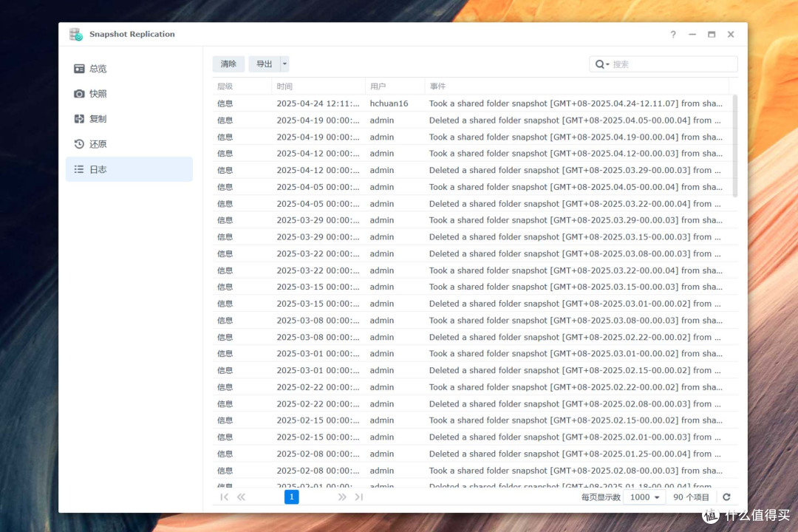798x532 pixels.
Task: Click the 90 个项目 item count label
Action: point(691,497)
